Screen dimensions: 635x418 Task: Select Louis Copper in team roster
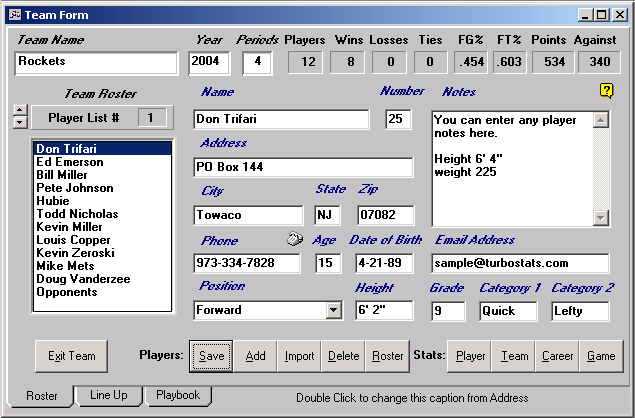102,240
